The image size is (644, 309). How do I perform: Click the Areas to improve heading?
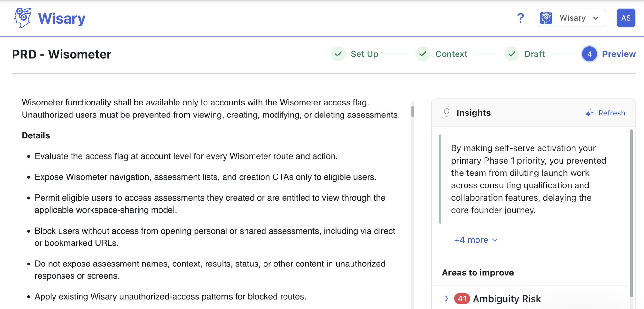tap(478, 273)
